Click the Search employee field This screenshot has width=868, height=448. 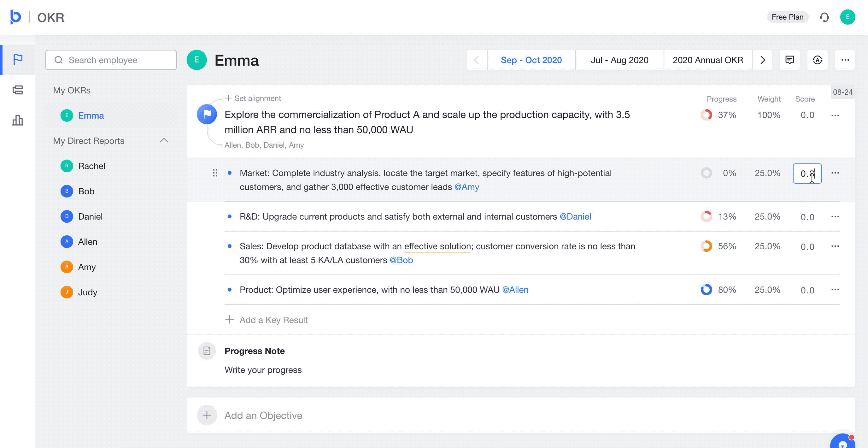[111, 60]
